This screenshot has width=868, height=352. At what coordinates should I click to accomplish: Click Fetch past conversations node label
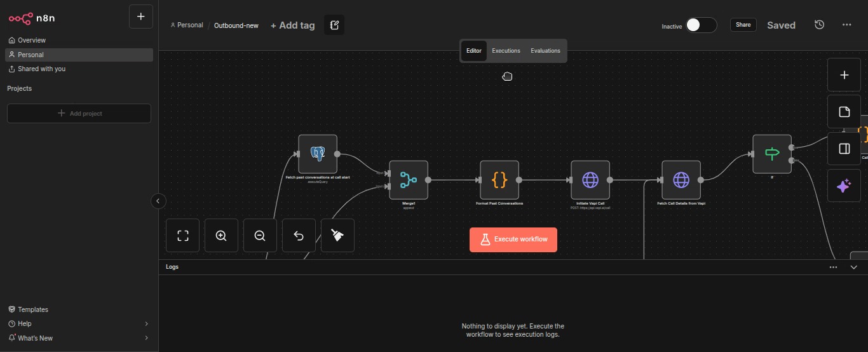318,177
